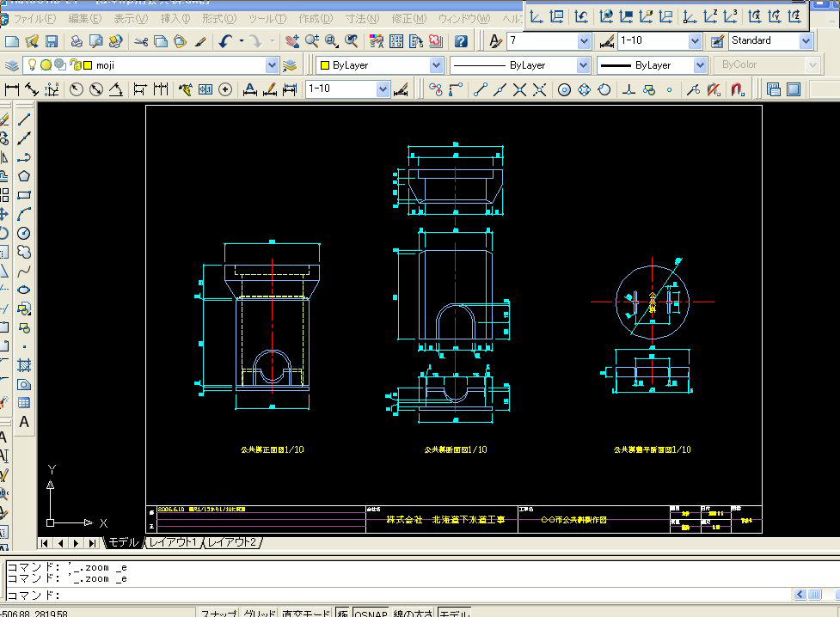Open the 作成(D) menu

tap(316, 19)
